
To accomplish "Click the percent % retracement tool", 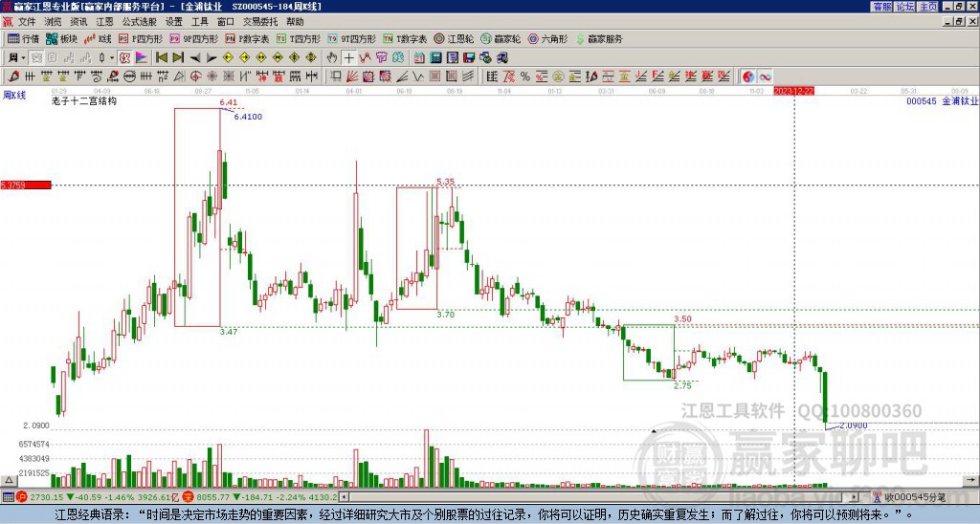I will 525,76.
